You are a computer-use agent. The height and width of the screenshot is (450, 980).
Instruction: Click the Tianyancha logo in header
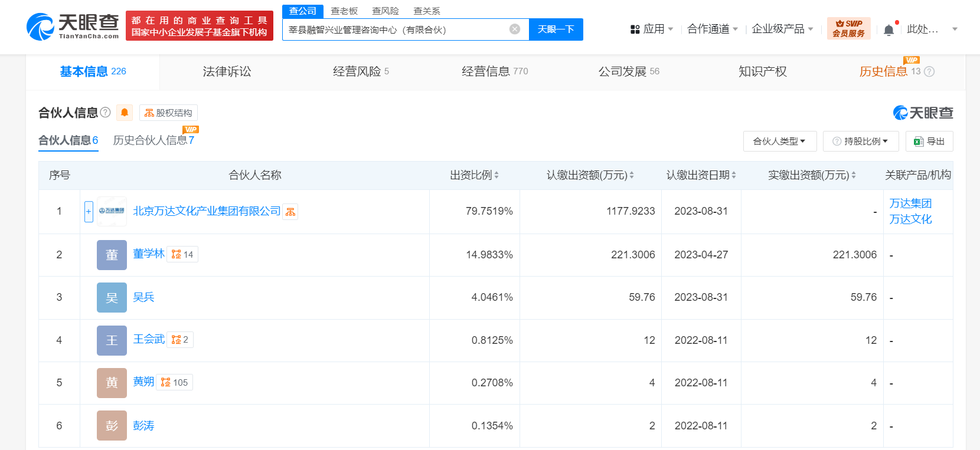tap(72, 27)
